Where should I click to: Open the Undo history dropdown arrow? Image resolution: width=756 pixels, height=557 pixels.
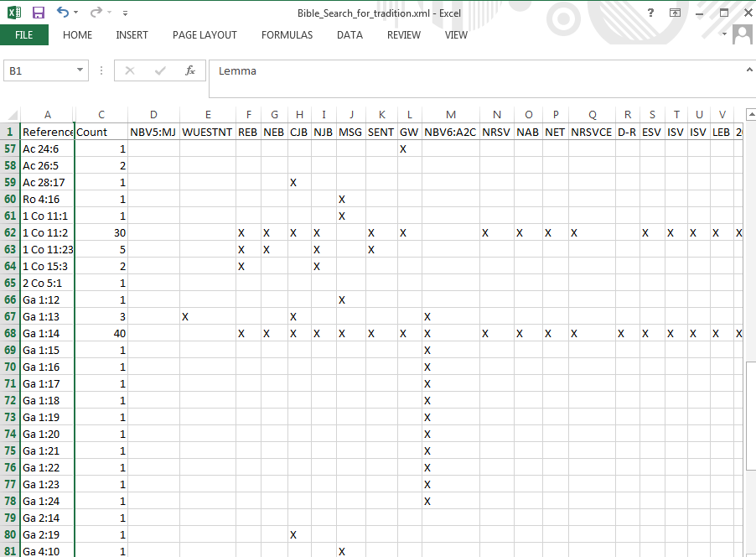pyautogui.click(x=75, y=13)
